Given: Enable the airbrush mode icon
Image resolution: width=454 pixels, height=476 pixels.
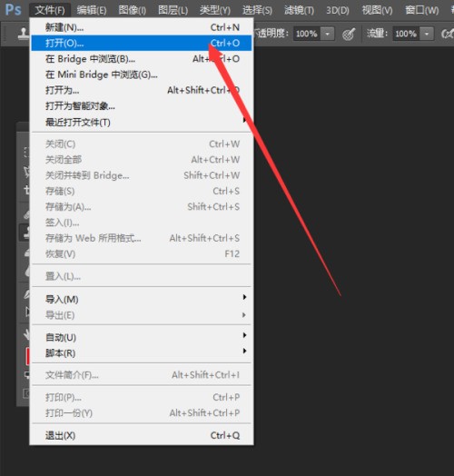Looking at the screenshot, I should coord(448,34).
